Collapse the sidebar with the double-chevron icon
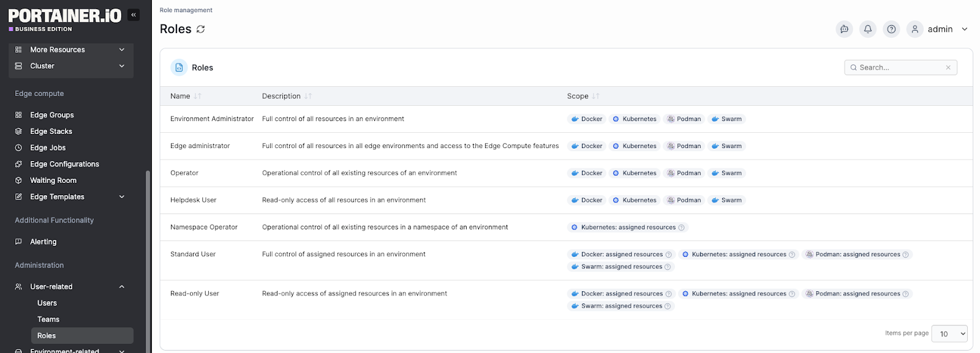Screen dimensions: 980x353 [x=134, y=15]
